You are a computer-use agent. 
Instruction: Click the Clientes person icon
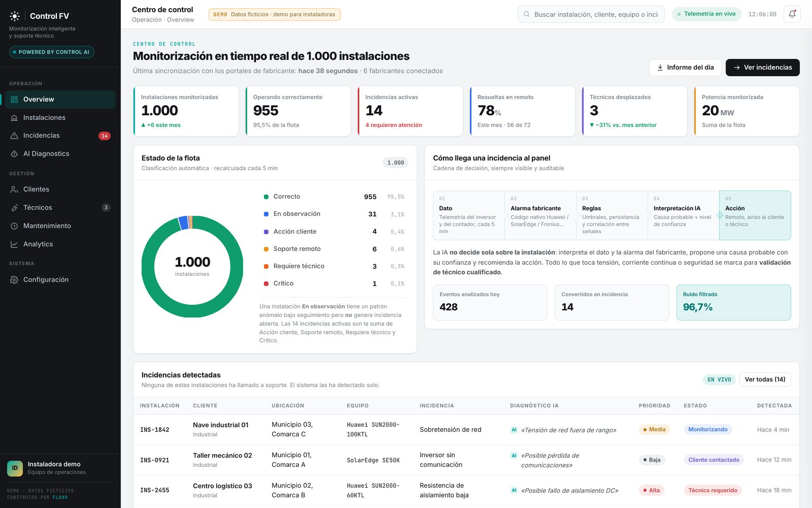click(14, 189)
